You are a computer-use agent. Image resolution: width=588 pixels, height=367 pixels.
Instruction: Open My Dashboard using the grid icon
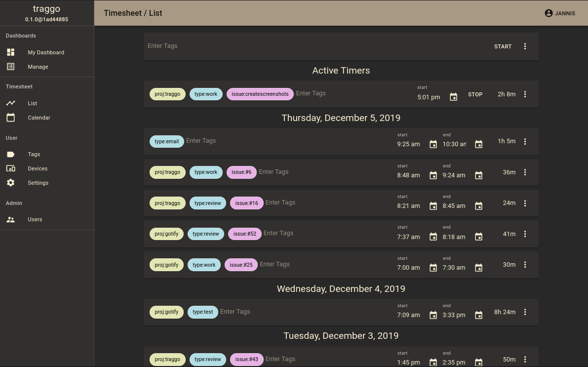click(x=11, y=52)
